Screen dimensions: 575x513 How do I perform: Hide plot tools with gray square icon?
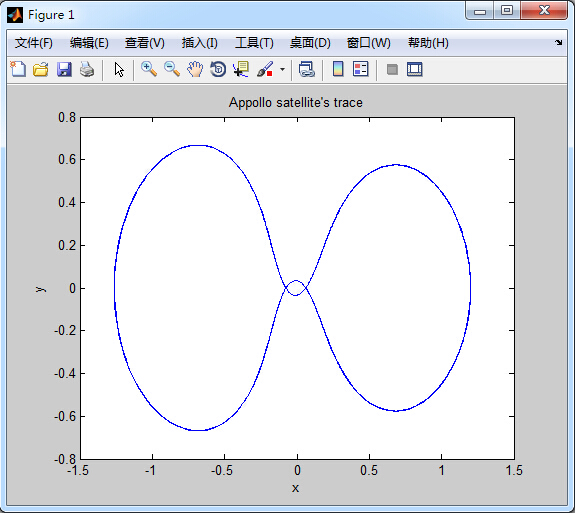pyautogui.click(x=392, y=69)
